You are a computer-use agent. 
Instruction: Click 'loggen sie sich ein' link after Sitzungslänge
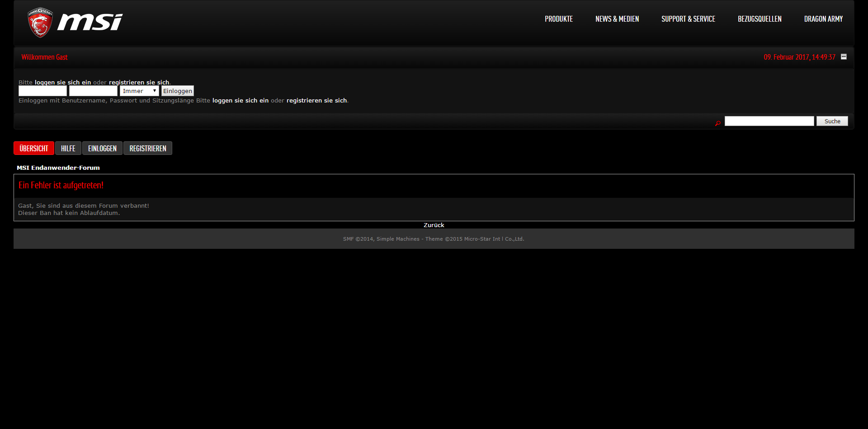click(x=241, y=100)
